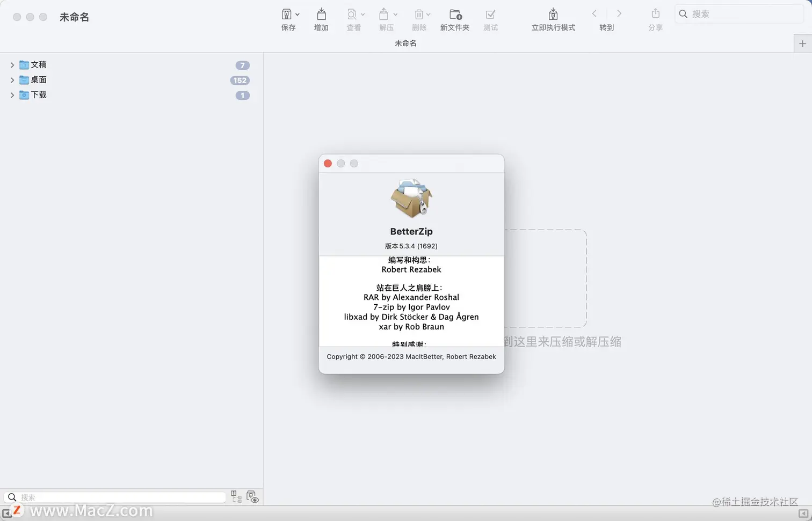Click the 152 badge on 桌面
The image size is (812, 521).
[240, 80]
